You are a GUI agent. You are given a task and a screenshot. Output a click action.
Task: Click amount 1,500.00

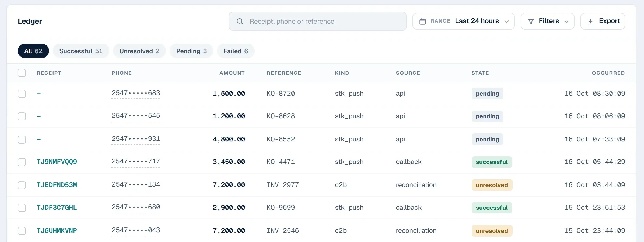click(x=229, y=94)
